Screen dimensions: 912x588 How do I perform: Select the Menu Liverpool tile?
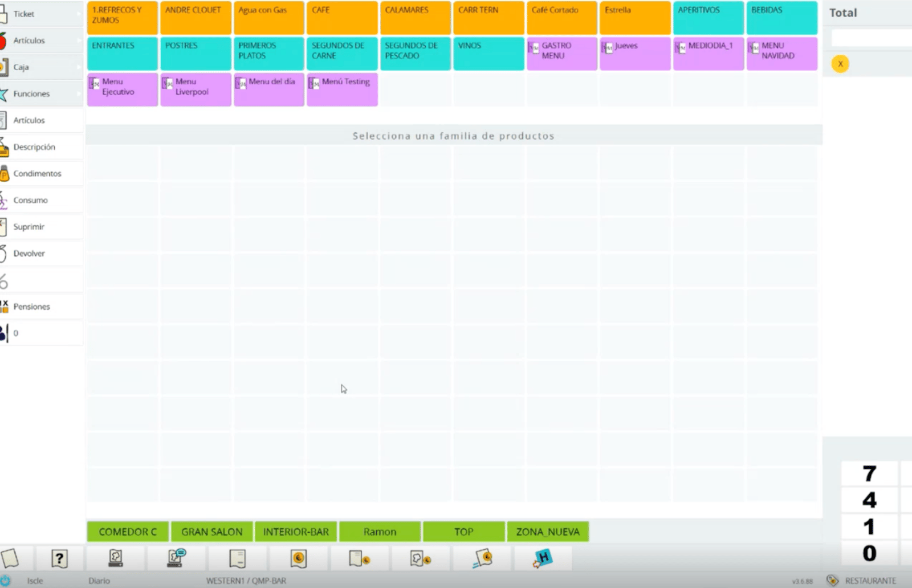(196, 89)
